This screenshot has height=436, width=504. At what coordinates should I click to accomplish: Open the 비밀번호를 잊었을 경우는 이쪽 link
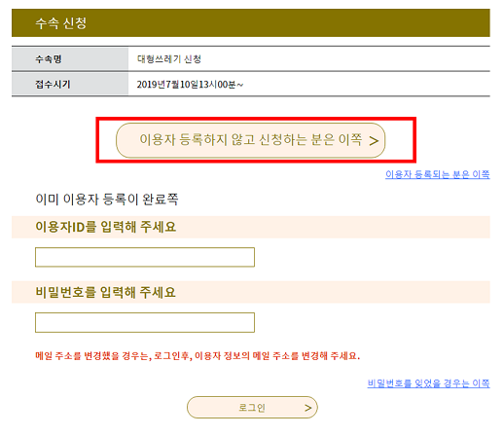pos(428,383)
